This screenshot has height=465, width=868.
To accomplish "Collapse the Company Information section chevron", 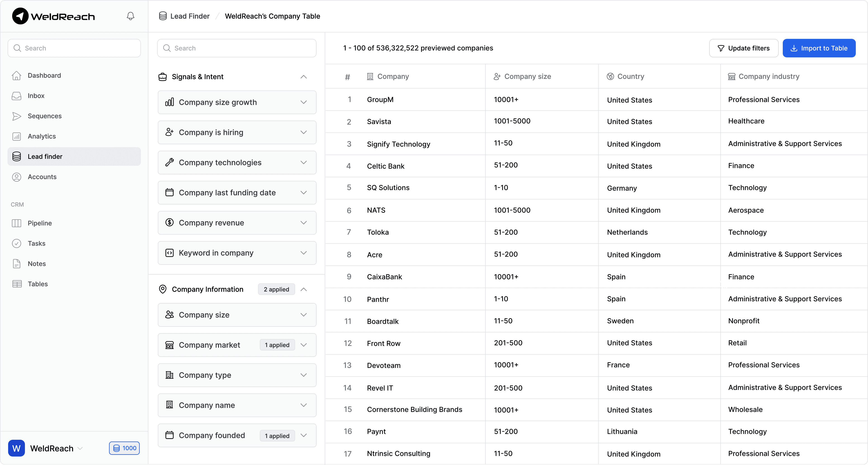I will pyautogui.click(x=304, y=289).
